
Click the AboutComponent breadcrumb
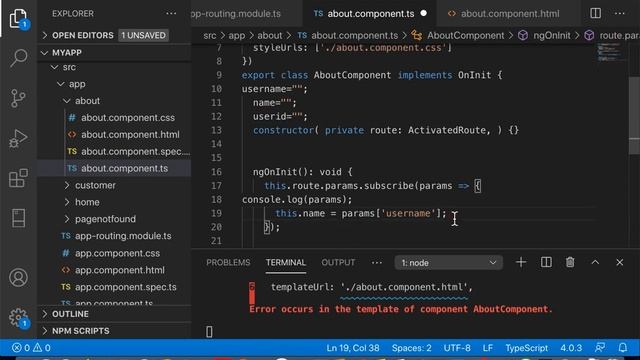coord(458,36)
